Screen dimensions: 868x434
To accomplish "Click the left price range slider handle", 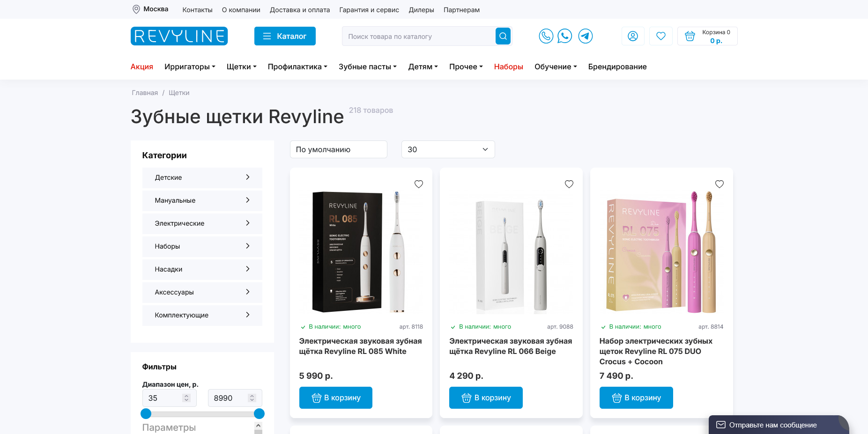I will 146,413.
